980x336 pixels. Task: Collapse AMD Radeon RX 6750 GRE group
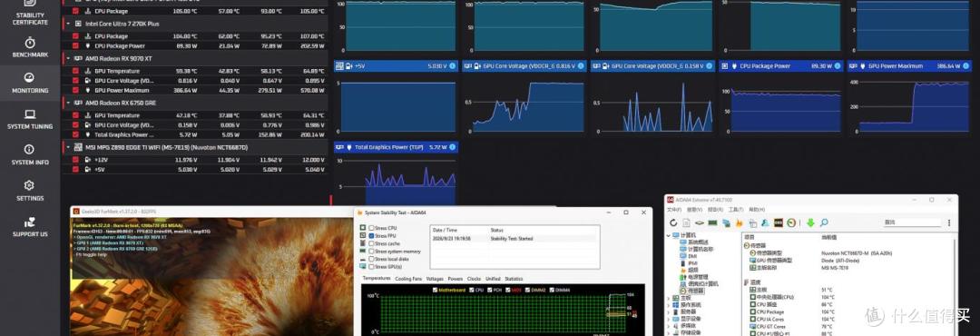[x=68, y=103]
